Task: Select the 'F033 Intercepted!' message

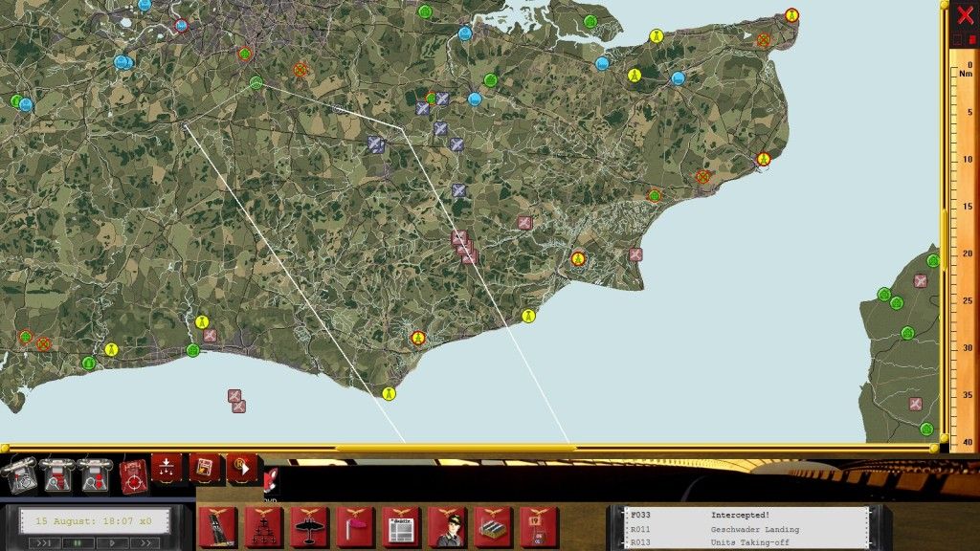Action: point(746,516)
